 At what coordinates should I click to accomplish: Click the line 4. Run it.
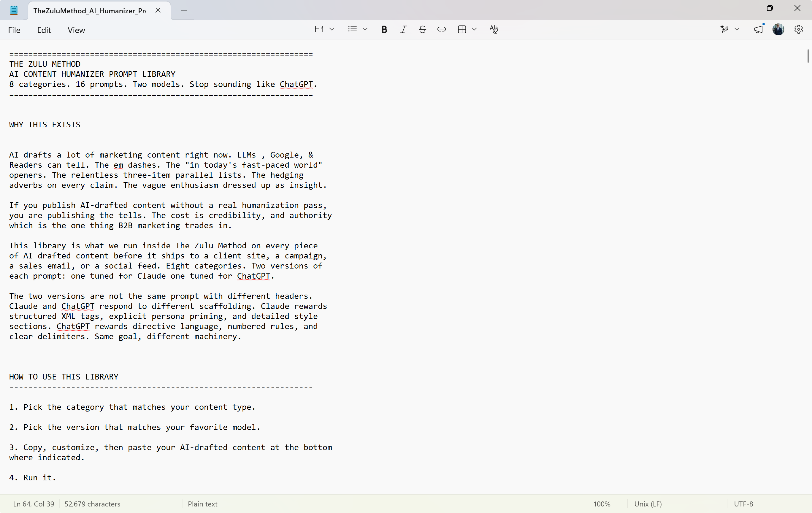[33, 478]
